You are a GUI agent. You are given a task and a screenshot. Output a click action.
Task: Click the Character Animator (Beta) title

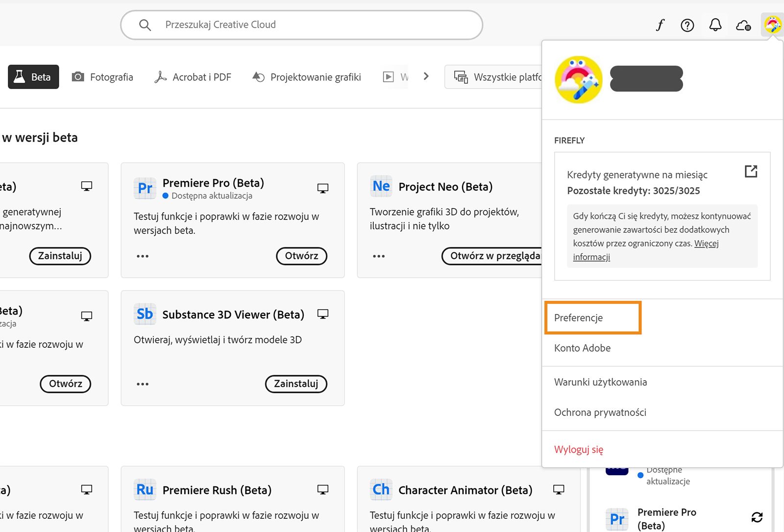[465, 490]
